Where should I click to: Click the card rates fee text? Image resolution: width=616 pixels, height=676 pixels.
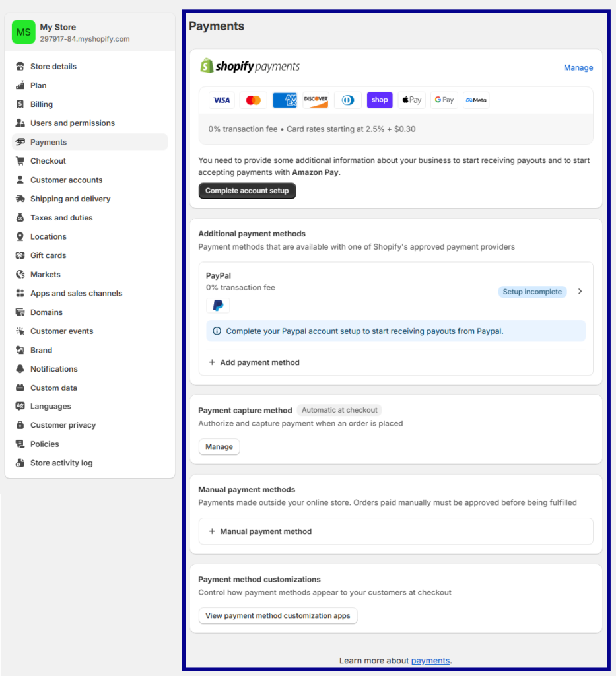click(x=351, y=129)
